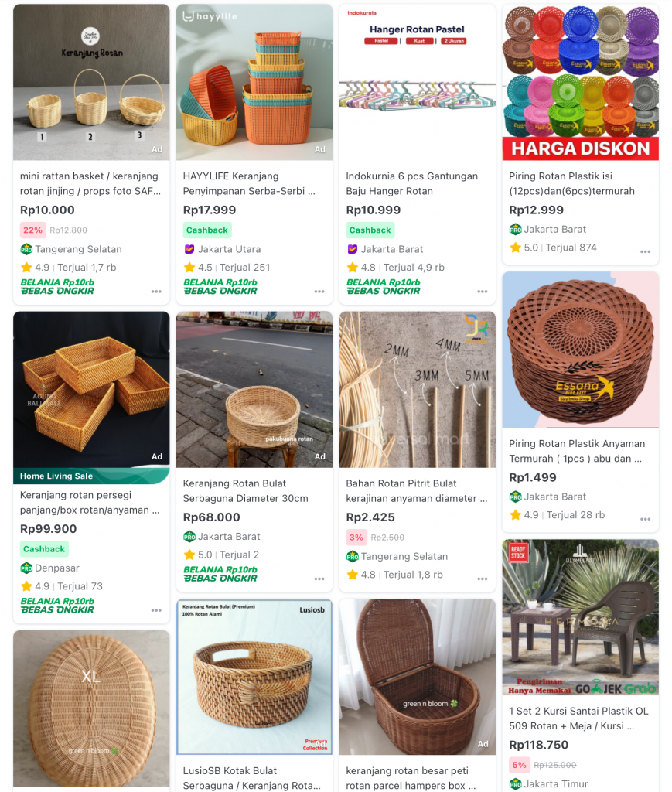672x792 pixels.
Task: Open three-dot menu for Piring Rotan Plastik Anyaman
Action: click(645, 519)
